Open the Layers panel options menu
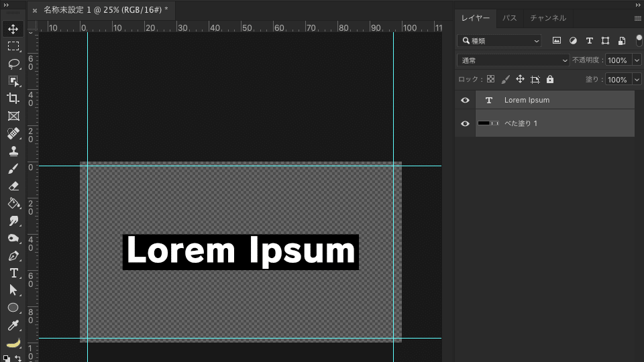This screenshot has width=644, height=362. pos(637,19)
